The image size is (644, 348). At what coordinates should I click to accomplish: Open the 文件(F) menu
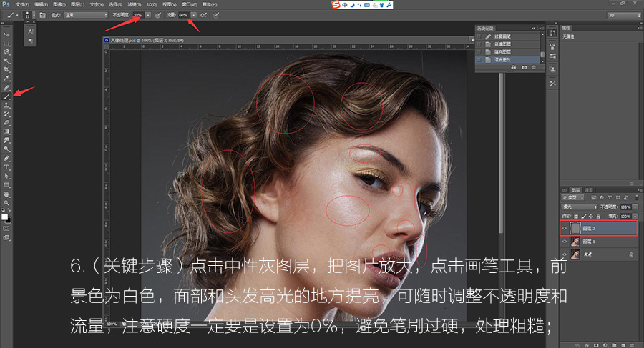pyautogui.click(x=21, y=4)
